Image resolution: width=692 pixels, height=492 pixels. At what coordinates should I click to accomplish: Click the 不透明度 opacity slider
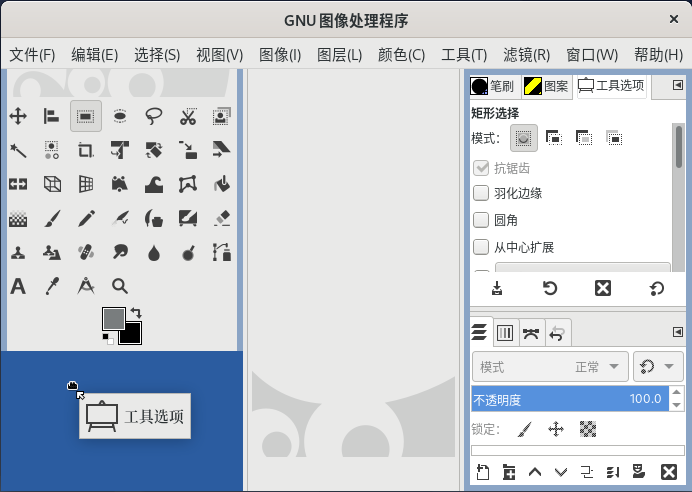[x=570, y=399]
